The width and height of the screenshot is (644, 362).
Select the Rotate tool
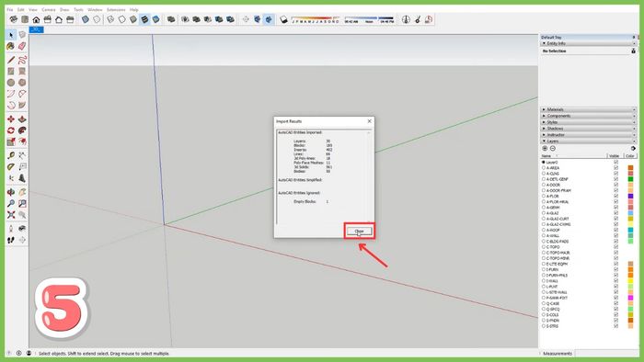click(x=11, y=130)
